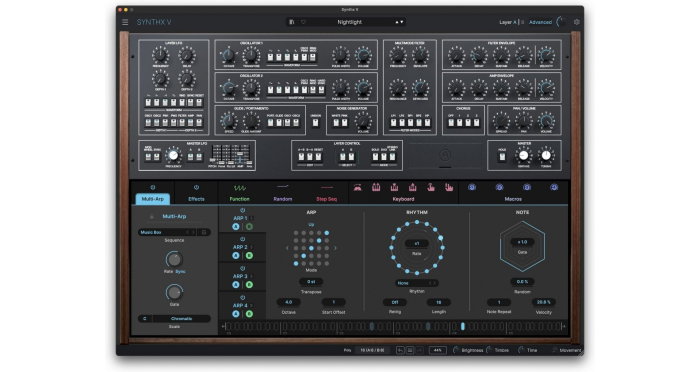Toggle the Noise Generator White switch
The height and width of the screenshot is (372, 700).
point(336,122)
